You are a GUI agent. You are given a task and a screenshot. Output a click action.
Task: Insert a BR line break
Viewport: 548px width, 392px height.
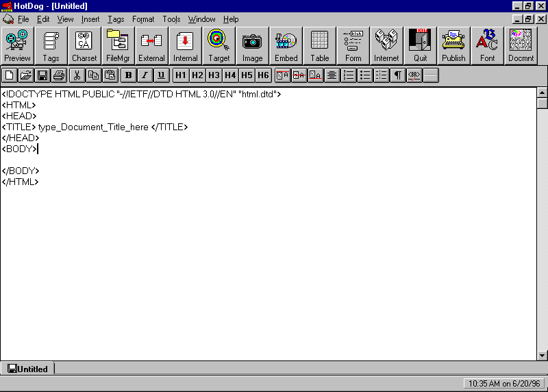tap(414, 75)
